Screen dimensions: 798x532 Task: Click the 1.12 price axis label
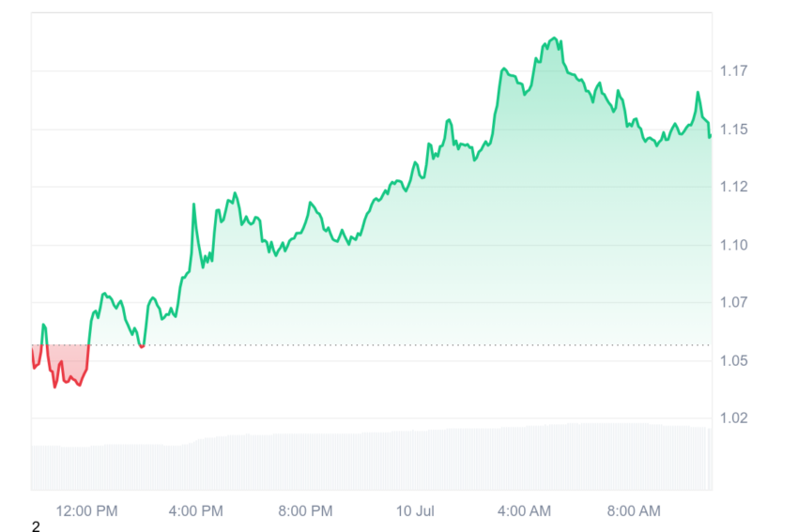click(x=733, y=187)
